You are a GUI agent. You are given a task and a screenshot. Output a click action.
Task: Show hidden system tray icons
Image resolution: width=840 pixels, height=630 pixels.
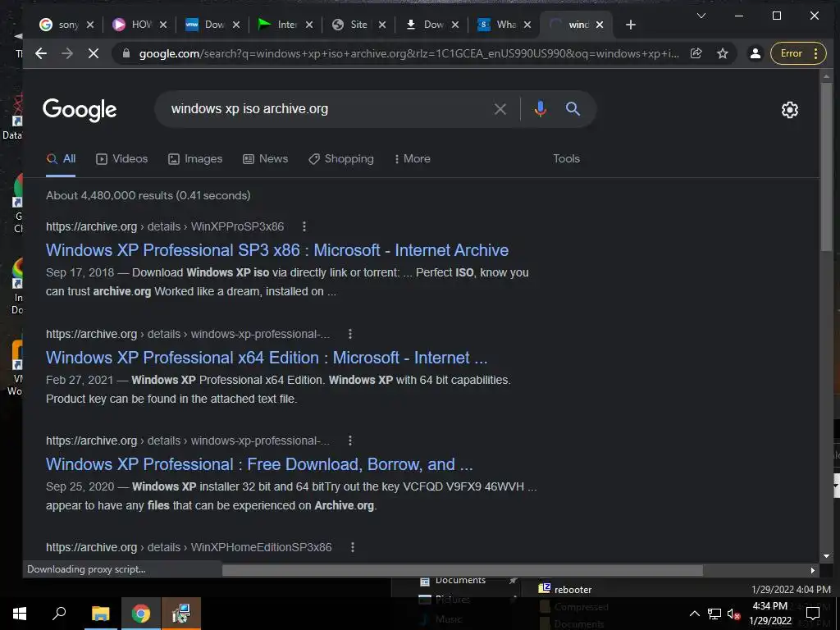tap(694, 614)
